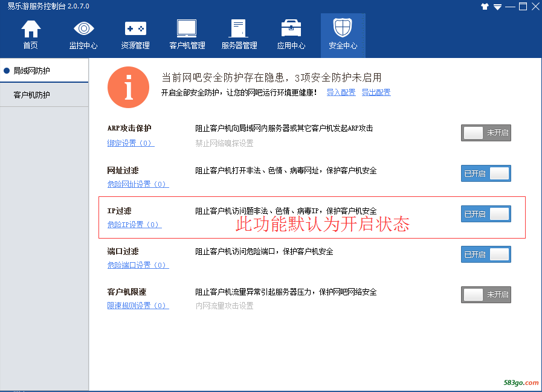Disable 网址过滤 toggle switch
The height and width of the screenshot is (392, 542).
486,173
